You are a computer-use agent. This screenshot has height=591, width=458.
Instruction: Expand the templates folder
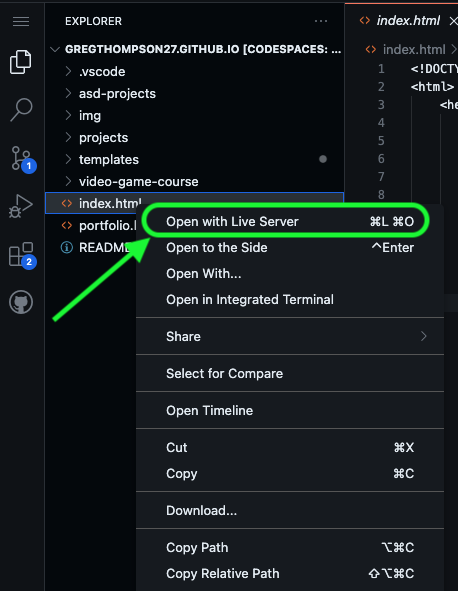68,159
